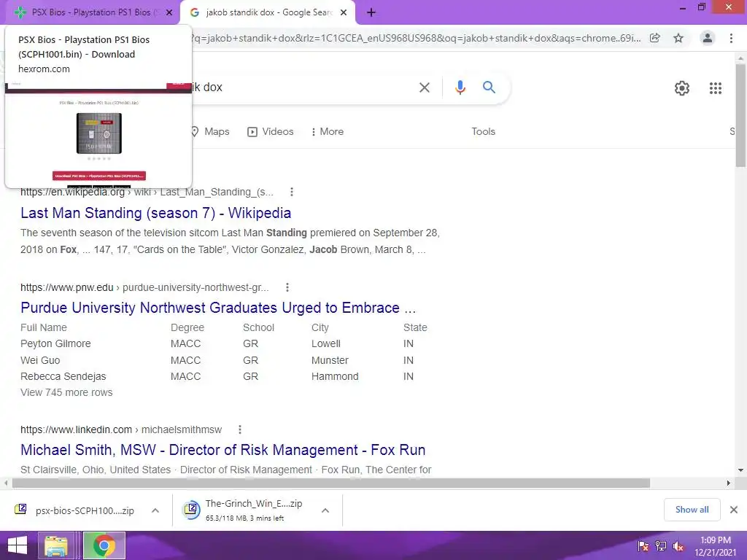Open options for the pnw.edu result

287,287
